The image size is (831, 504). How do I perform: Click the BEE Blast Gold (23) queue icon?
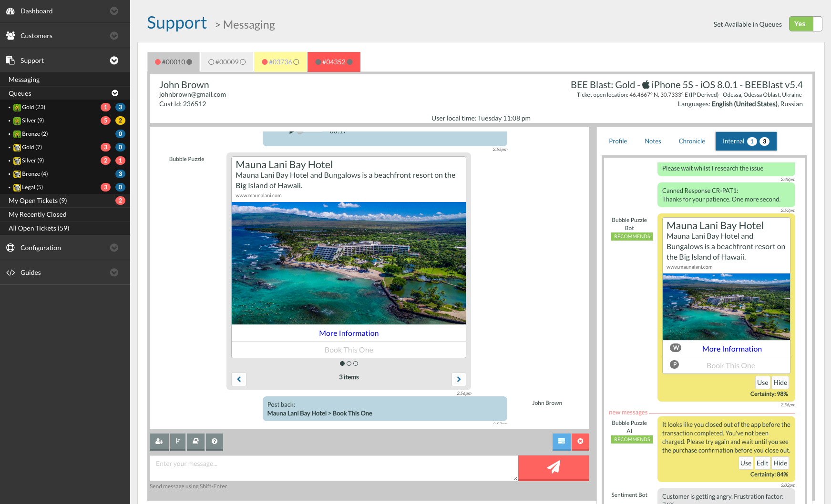coord(17,108)
